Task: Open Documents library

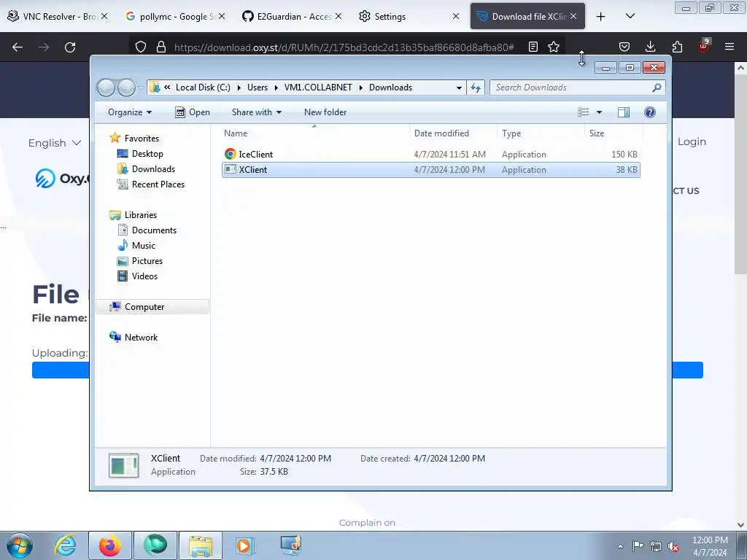Action: [154, 230]
